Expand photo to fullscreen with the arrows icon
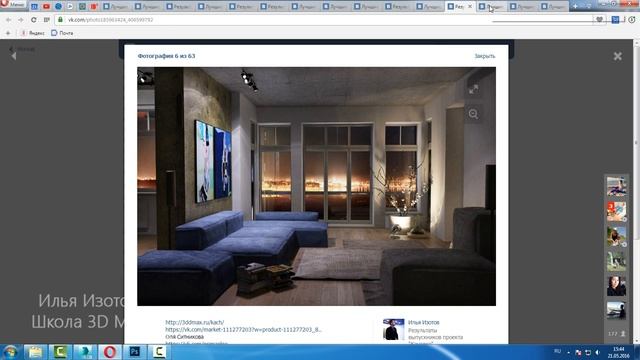 [473, 89]
